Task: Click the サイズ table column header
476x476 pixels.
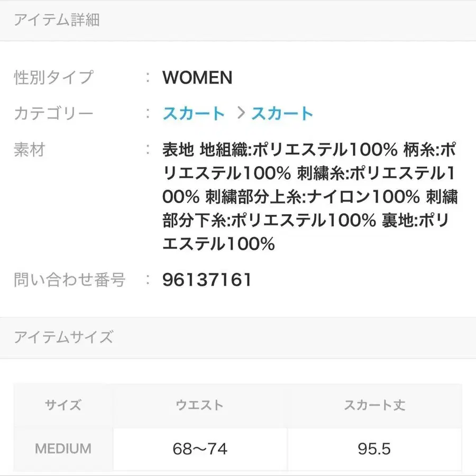Action: point(62,406)
